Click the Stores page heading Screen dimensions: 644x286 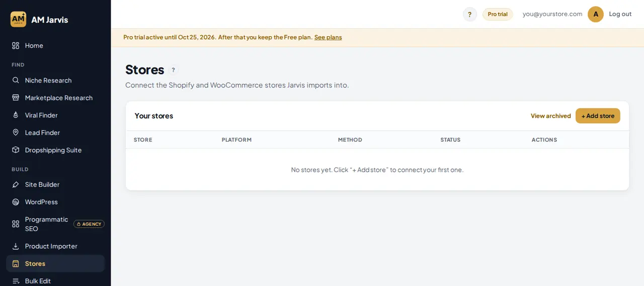click(145, 70)
